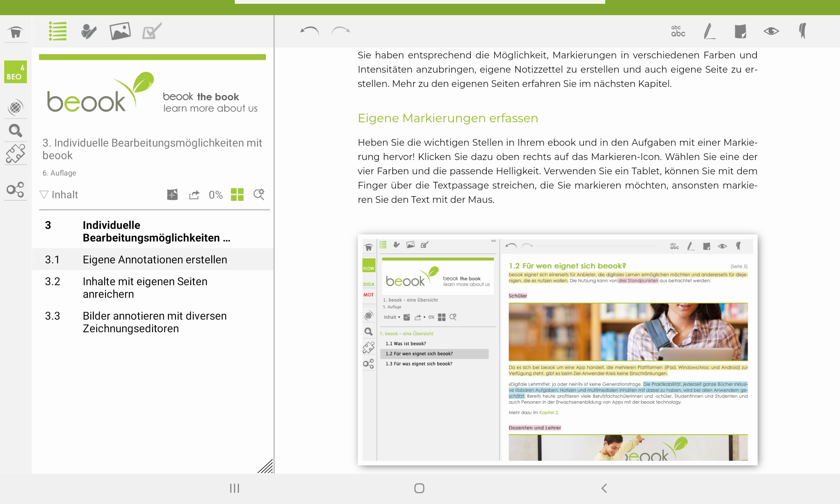Viewport: 840px width, 504px height.
Task: Click the undo arrow in the toolbar
Action: tap(310, 31)
